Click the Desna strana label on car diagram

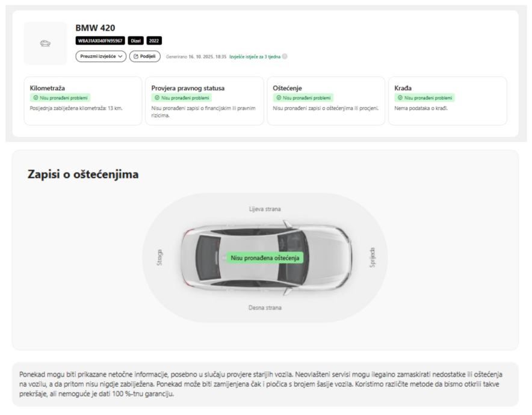point(265,307)
